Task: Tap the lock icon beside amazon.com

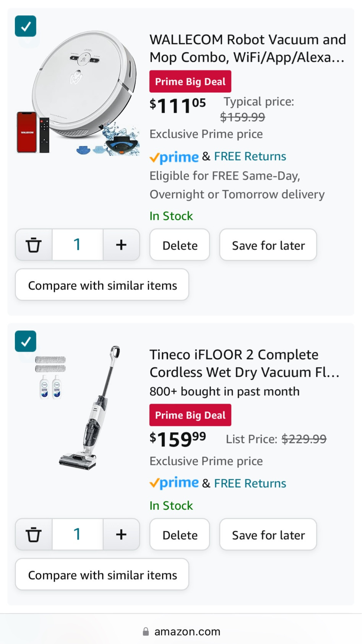Action: pos(146,631)
